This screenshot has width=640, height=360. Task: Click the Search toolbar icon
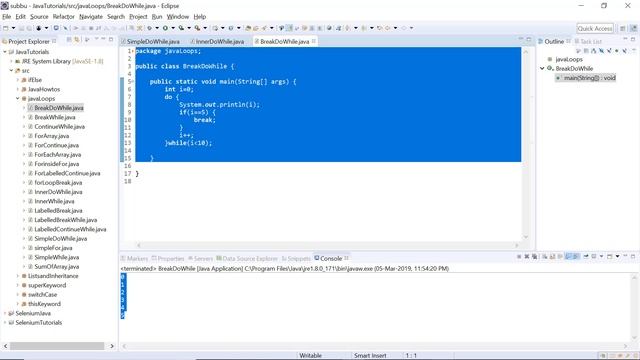click(x=264, y=28)
